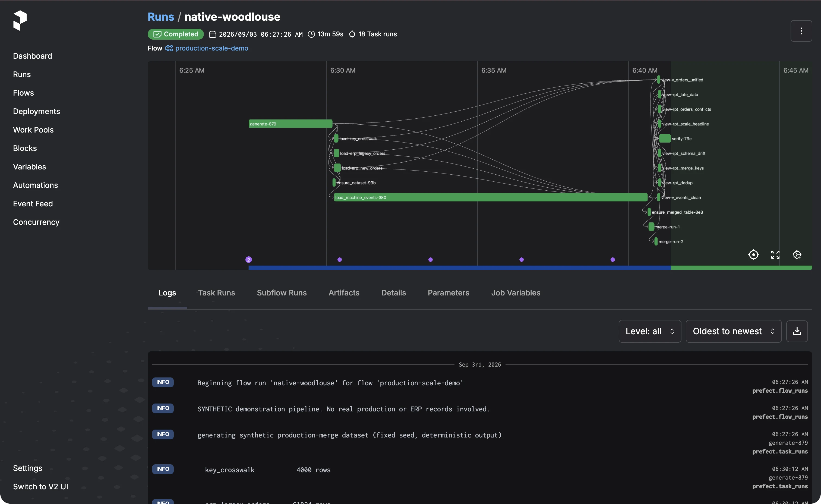Select the view-rpt_orders_conflicts node
This screenshot has width=821, height=504.
(x=659, y=109)
